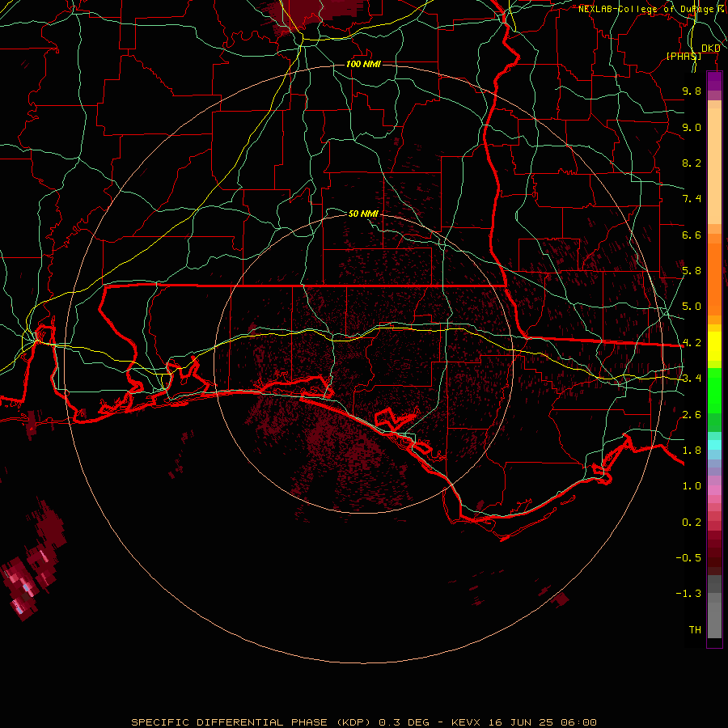Click the 3.4 value on the color scale
Screen dimensions: 728x728
(x=692, y=379)
